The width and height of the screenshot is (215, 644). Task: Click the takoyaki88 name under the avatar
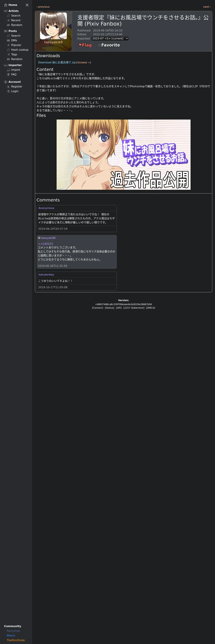(53, 42)
